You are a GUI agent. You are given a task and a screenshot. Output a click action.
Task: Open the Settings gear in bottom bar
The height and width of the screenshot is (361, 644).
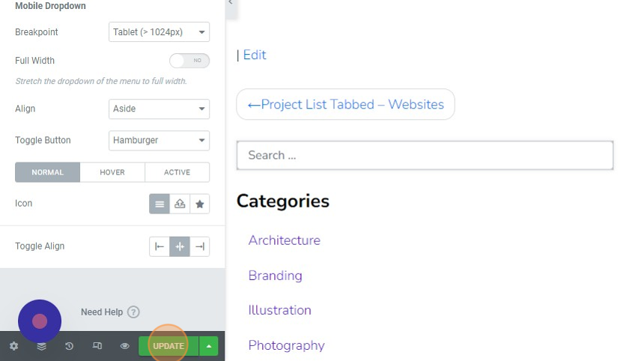coord(13,346)
